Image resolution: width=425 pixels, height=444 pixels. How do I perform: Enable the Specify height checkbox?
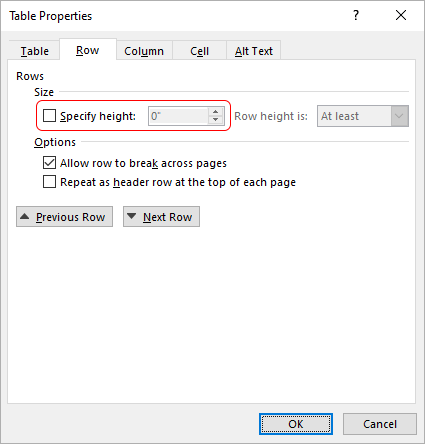pyautogui.click(x=49, y=116)
